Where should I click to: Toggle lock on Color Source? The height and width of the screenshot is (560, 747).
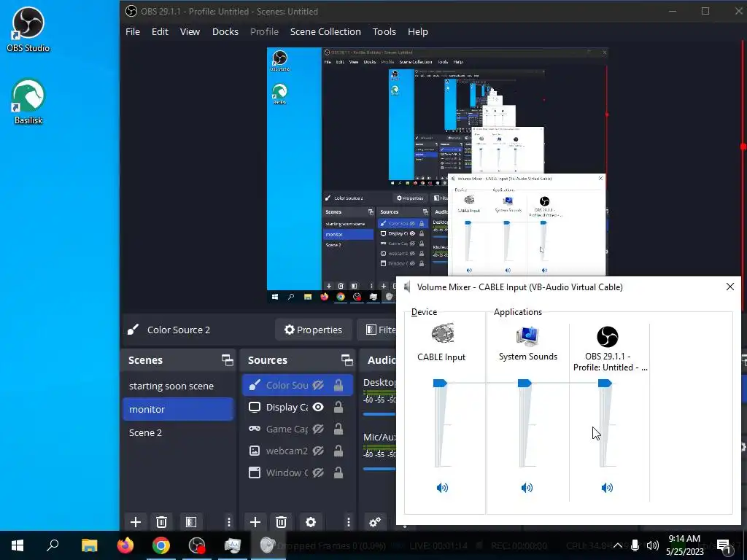(338, 385)
